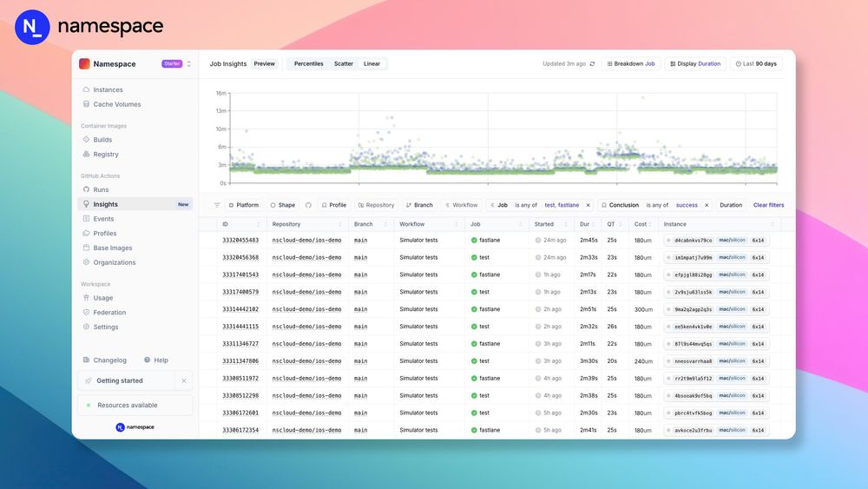868x489 pixels.
Task: Click the GitHub icon filter chip
Action: pyautogui.click(x=308, y=205)
